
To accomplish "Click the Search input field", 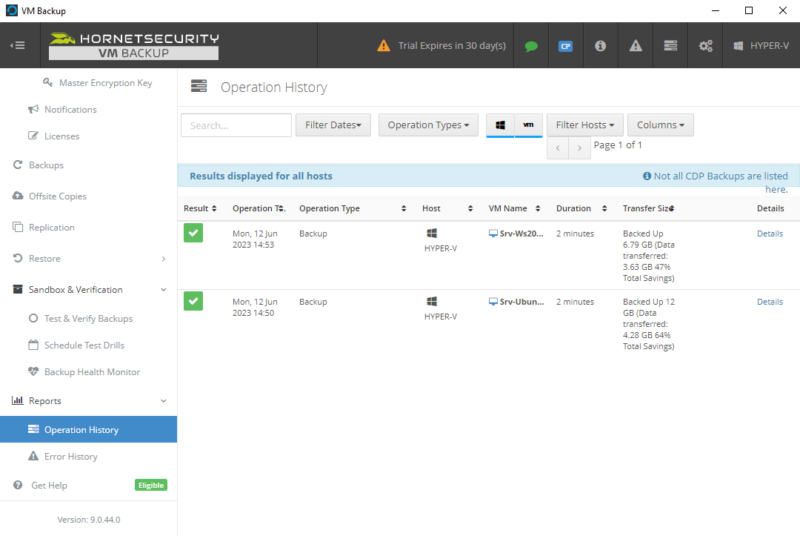I will point(236,125).
